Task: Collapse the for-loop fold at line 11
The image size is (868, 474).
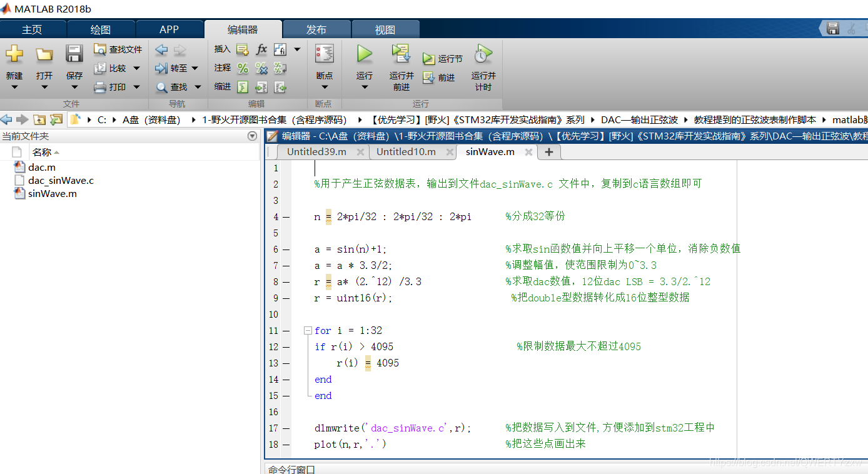Action: coord(307,330)
